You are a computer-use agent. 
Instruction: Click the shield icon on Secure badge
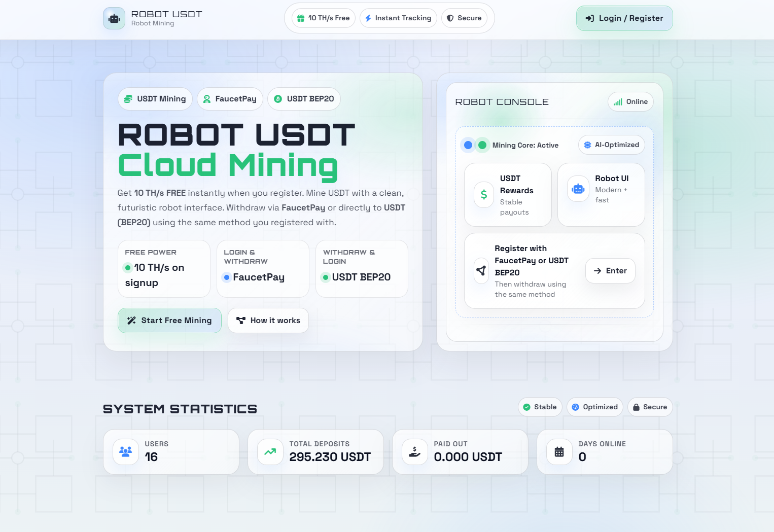[450, 18]
